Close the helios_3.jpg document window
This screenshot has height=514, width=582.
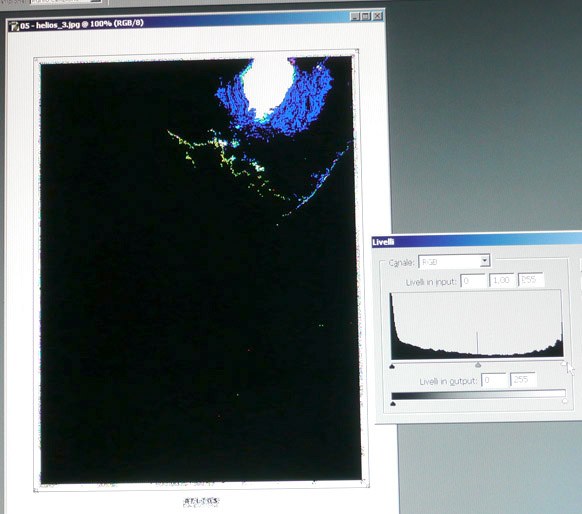pyautogui.click(x=377, y=16)
